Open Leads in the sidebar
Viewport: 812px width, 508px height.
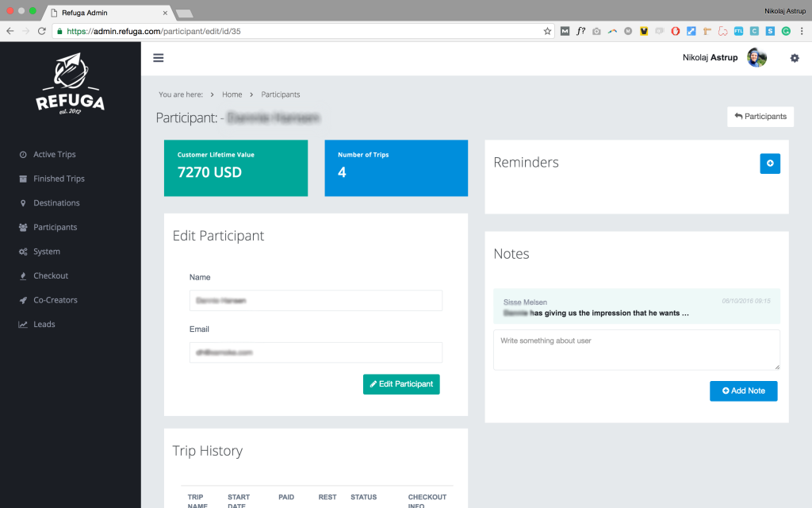tap(44, 325)
